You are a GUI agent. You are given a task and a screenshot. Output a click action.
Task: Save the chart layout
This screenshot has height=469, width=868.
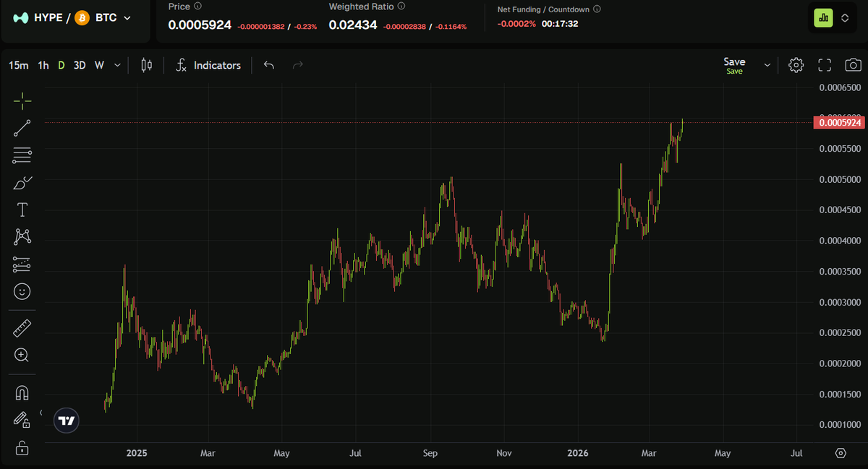[735, 65]
